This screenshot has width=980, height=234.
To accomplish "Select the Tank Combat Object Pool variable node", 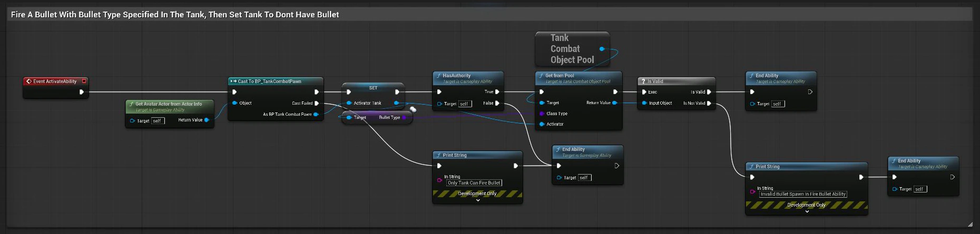I will [x=572, y=49].
